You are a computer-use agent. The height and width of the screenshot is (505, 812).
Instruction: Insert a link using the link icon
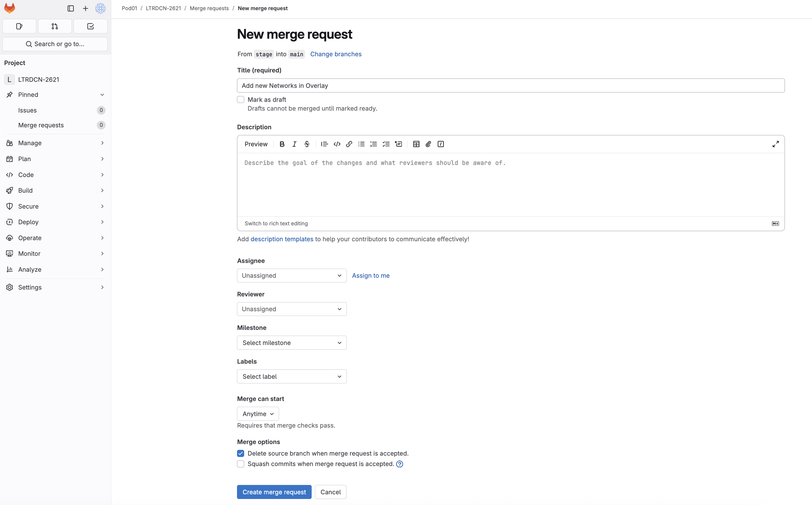(x=349, y=144)
